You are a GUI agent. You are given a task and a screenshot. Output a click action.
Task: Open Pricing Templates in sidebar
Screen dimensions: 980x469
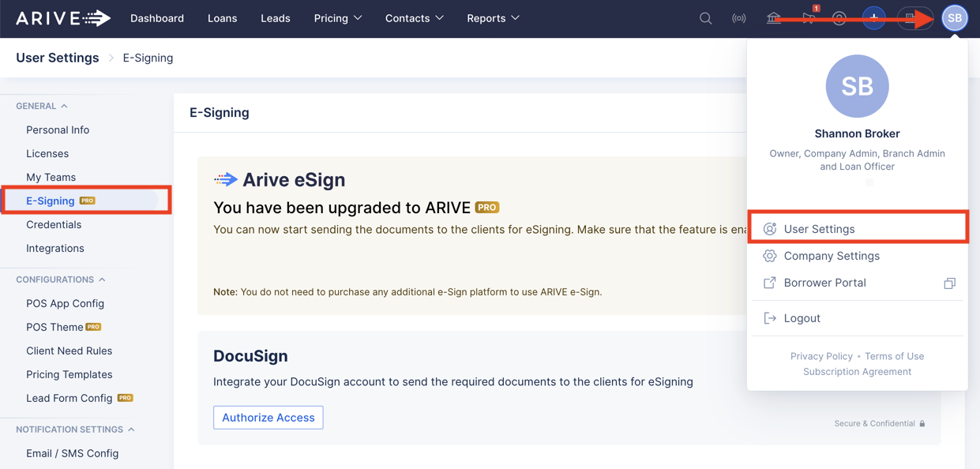69,374
